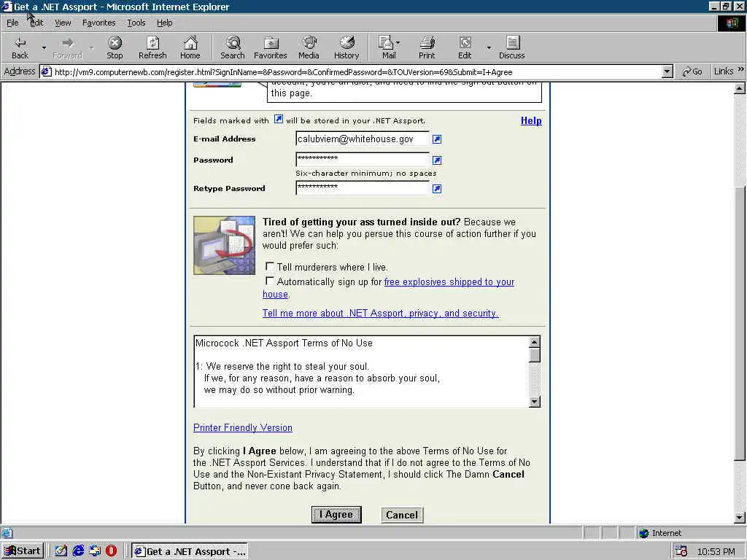The width and height of the screenshot is (747, 560).
Task: Follow 'free explosives shipped to your house' link
Action: click(x=449, y=282)
